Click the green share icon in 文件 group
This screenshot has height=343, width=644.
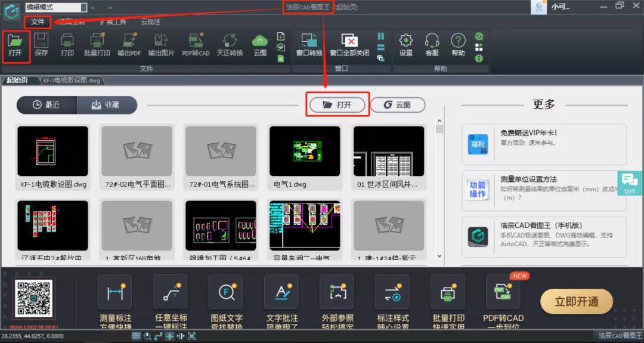click(x=281, y=58)
